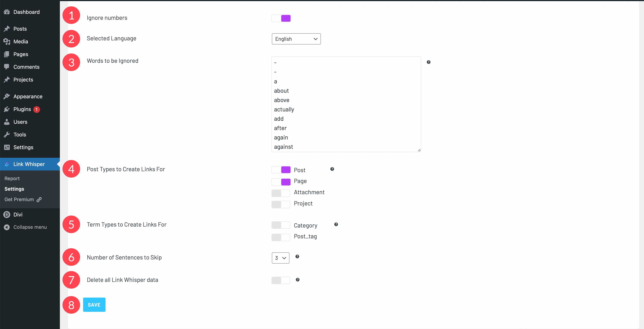
Task: Open the Selected Language dropdown
Action: (295, 39)
